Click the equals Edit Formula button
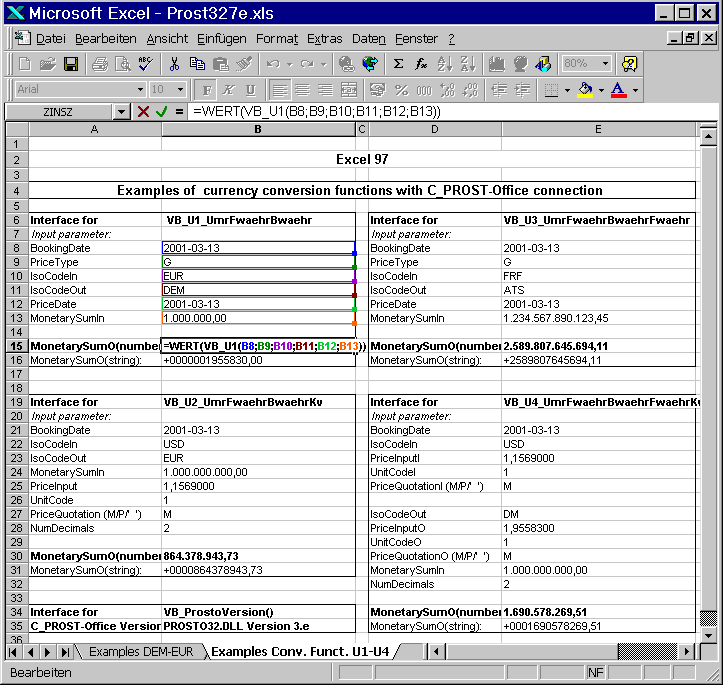723x685 pixels. [179, 112]
